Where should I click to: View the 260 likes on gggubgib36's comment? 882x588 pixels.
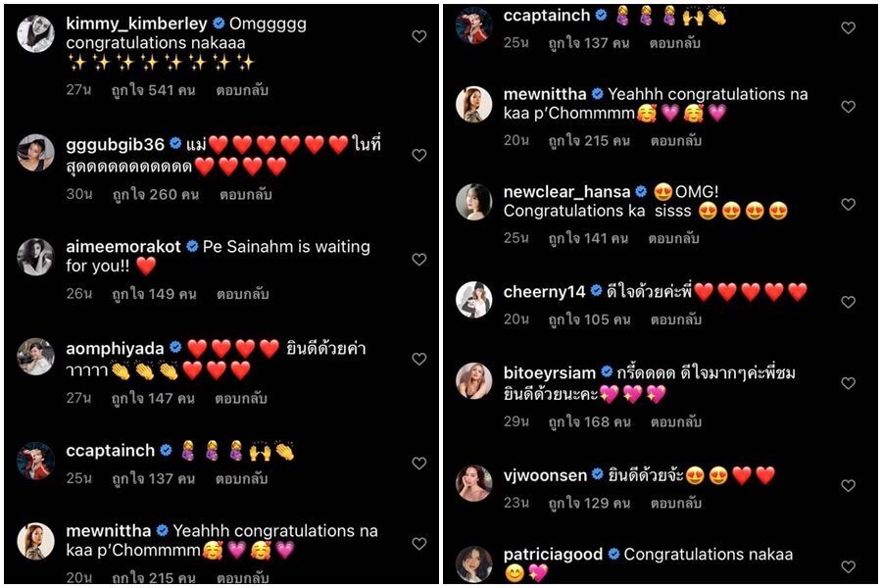[155, 195]
